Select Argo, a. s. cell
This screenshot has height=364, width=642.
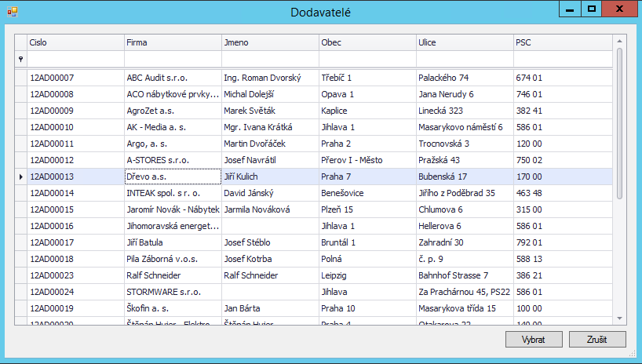coord(173,144)
